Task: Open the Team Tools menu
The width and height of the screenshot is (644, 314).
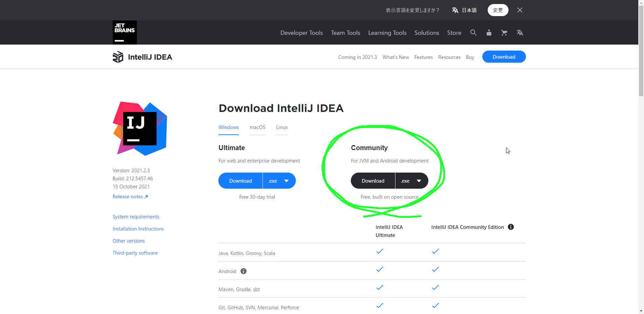Action: click(345, 33)
